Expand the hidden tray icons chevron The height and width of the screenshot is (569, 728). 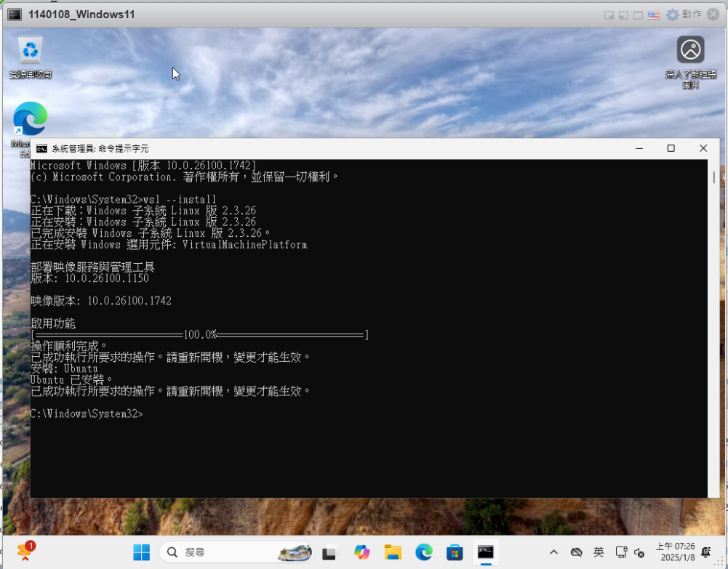553,552
